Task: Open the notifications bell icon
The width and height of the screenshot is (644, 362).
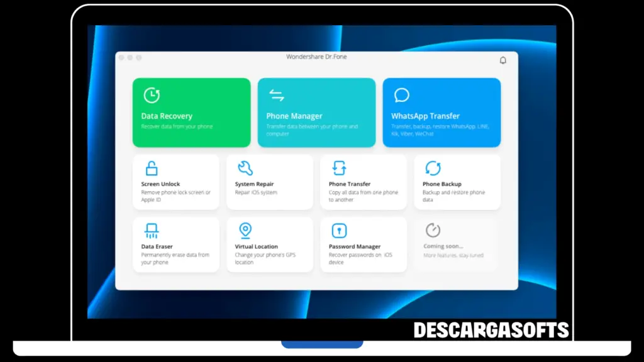Action: (502, 60)
